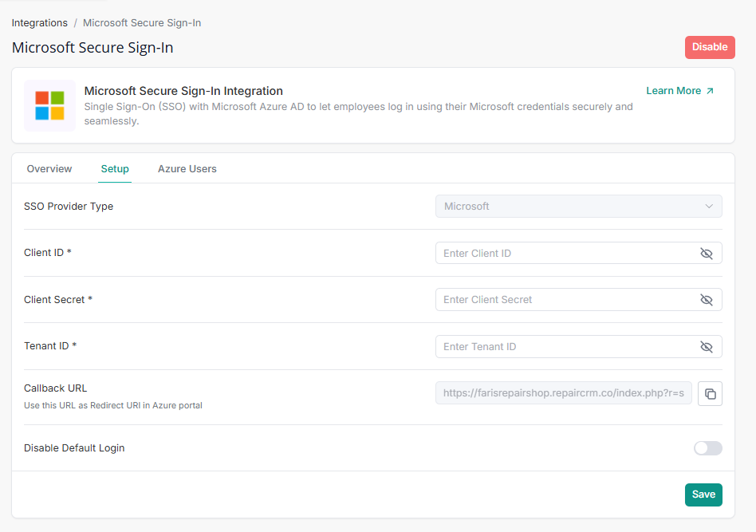Select the Setup tab
Screen dimensions: 756x532
115,169
